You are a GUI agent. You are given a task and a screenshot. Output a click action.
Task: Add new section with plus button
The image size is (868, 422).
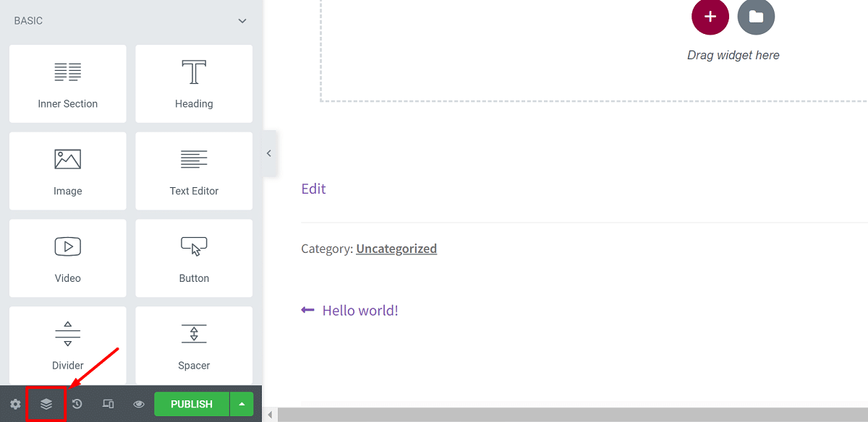[710, 17]
